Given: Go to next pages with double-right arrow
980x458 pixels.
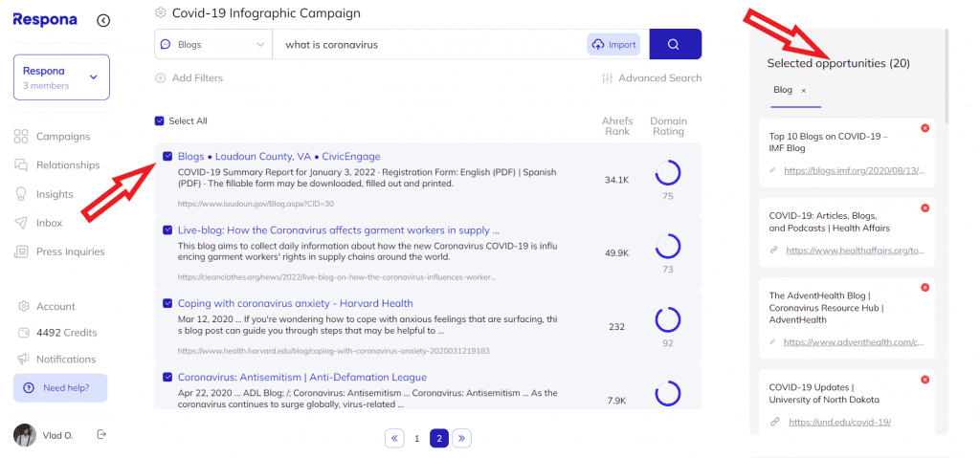Looking at the screenshot, I should pyautogui.click(x=462, y=438).
